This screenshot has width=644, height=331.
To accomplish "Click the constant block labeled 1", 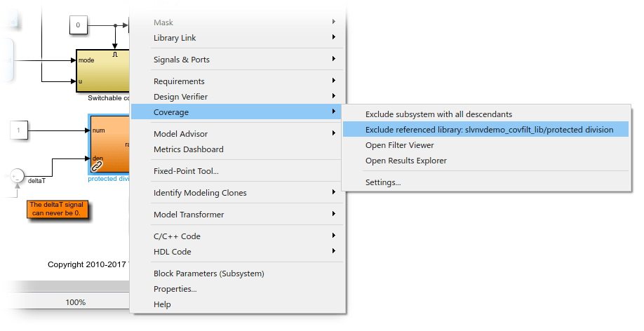I will click(19, 130).
